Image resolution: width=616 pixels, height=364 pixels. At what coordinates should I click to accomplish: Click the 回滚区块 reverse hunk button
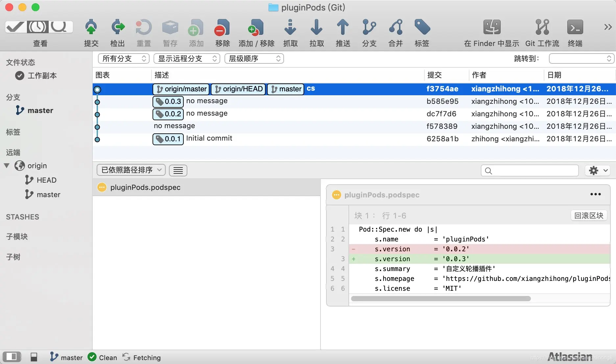[x=589, y=216]
